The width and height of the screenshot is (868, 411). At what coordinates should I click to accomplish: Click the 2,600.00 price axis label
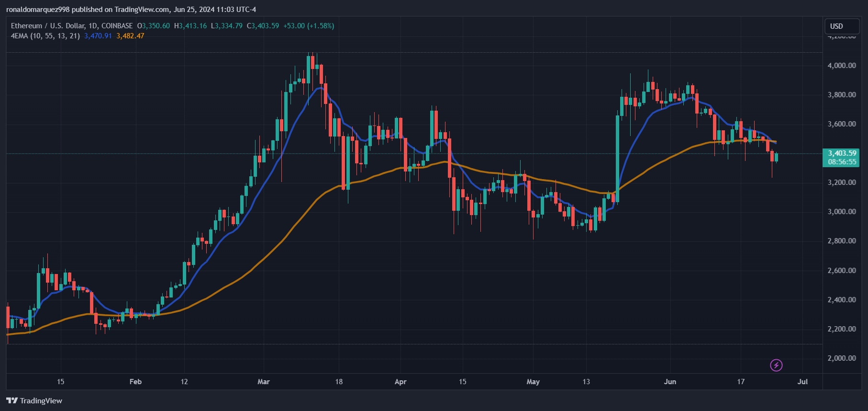click(x=842, y=271)
